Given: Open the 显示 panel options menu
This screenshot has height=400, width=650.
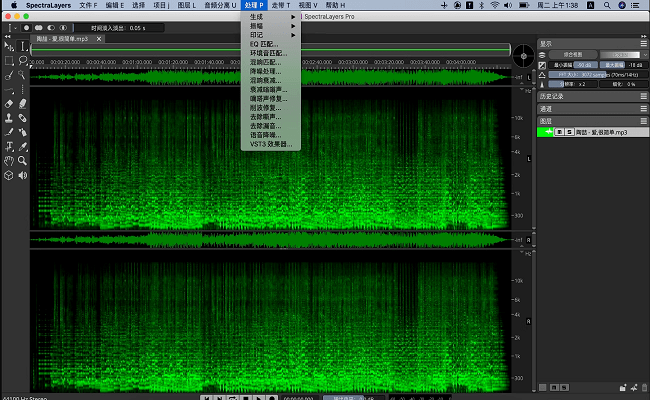Looking at the screenshot, I should pos(642,43).
